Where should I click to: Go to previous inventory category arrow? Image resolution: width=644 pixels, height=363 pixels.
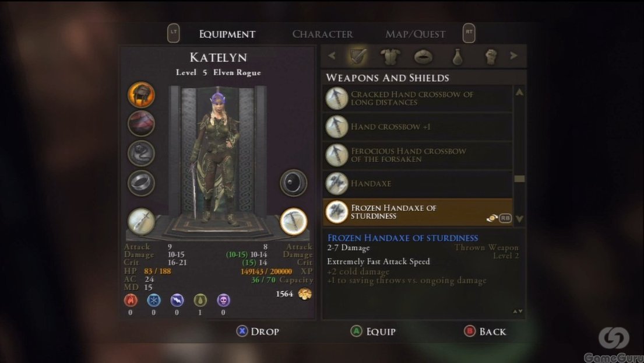332,55
